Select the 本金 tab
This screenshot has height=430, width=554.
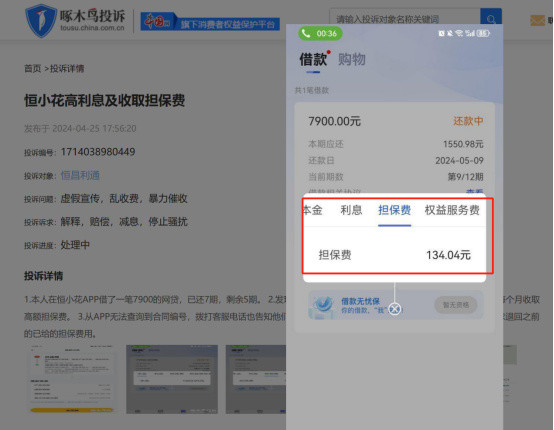coord(313,210)
